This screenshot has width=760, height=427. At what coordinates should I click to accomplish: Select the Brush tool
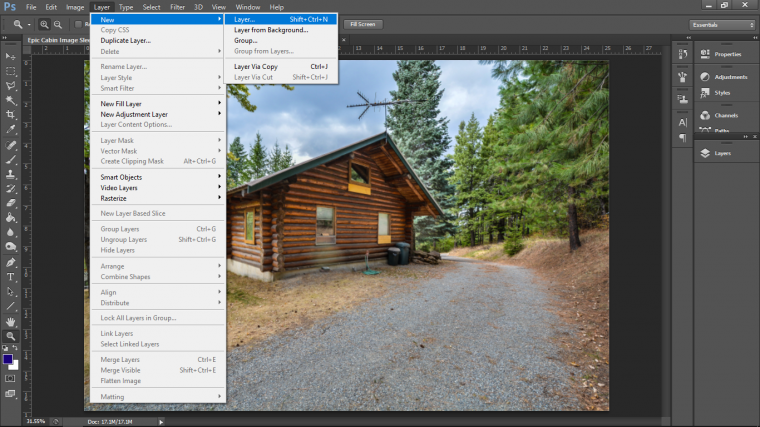click(10, 160)
